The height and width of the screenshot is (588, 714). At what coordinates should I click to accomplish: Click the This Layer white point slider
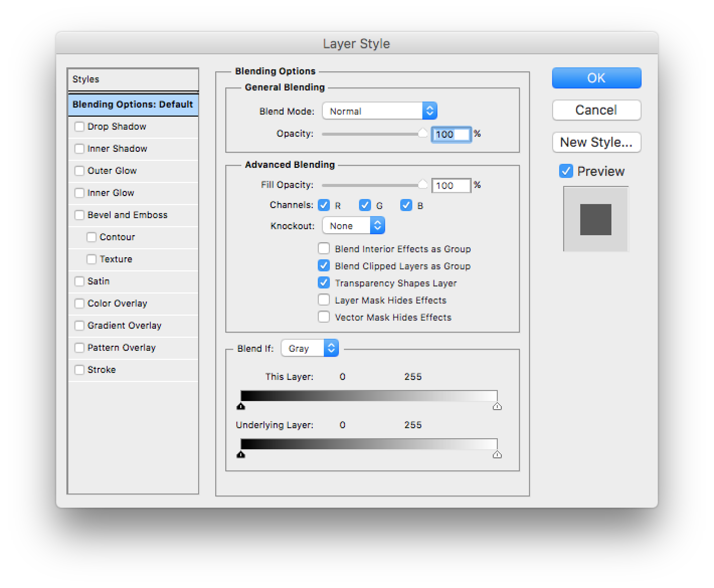(x=497, y=406)
